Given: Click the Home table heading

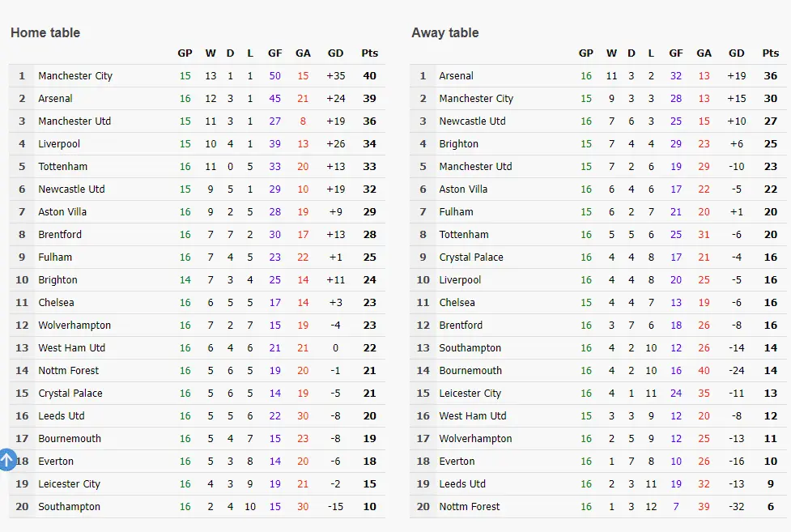Looking at the screenshot, I should point(45,33).
